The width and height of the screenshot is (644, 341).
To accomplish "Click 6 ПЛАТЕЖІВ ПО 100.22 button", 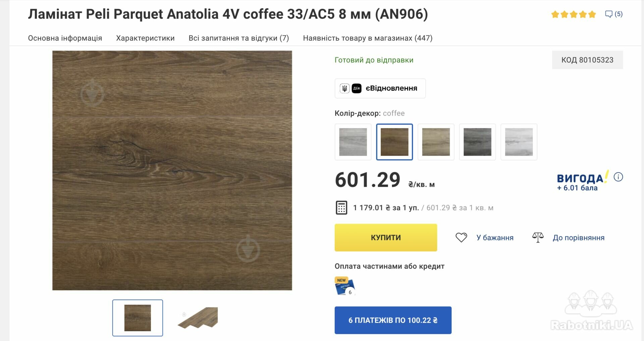I will [393, 320].
